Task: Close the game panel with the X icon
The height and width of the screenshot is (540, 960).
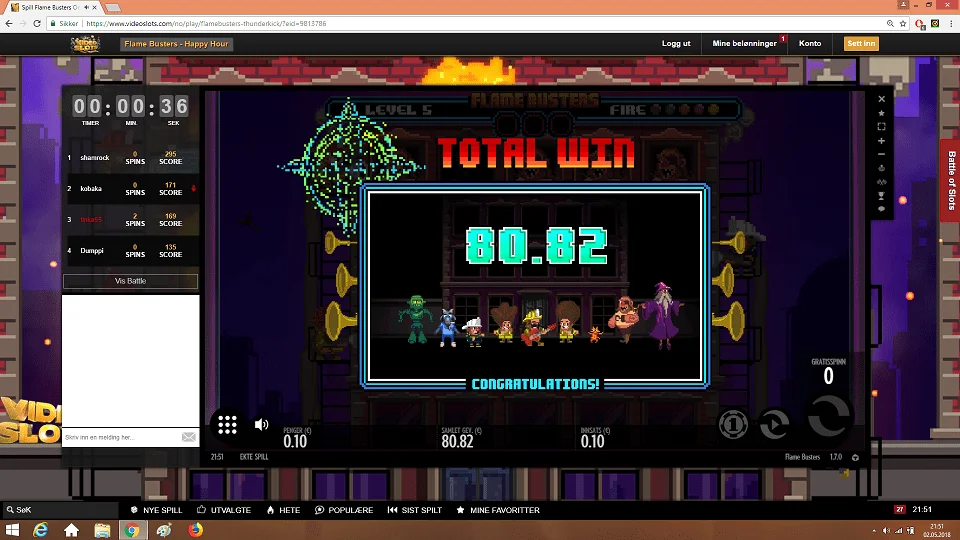Action: (882, 99)
